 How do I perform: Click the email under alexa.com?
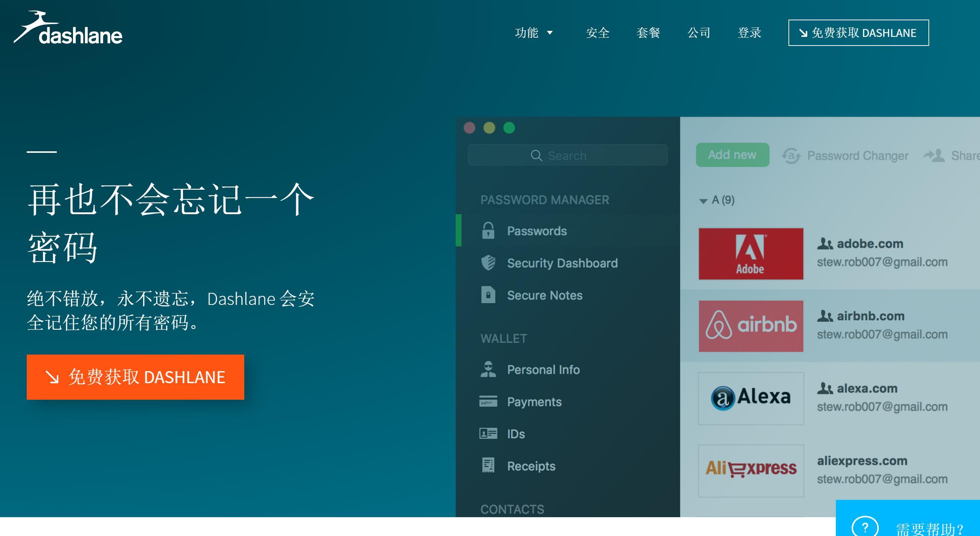pos(882,406)
